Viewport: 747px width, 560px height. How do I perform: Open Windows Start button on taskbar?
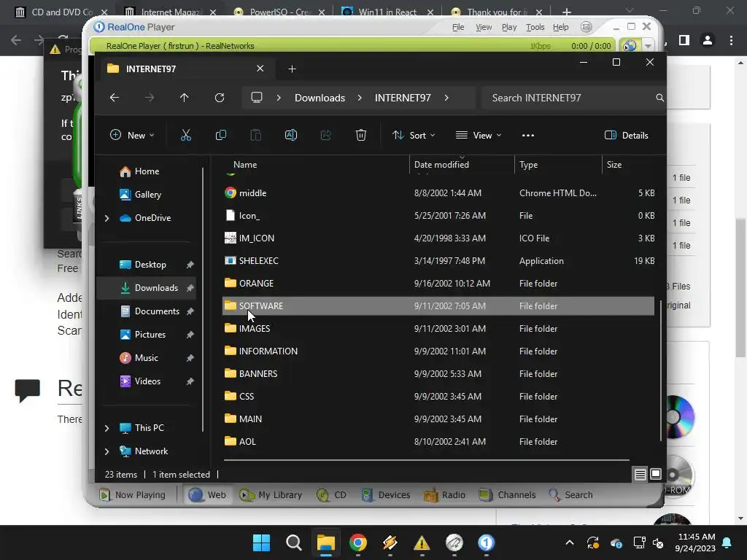(262, 542)
